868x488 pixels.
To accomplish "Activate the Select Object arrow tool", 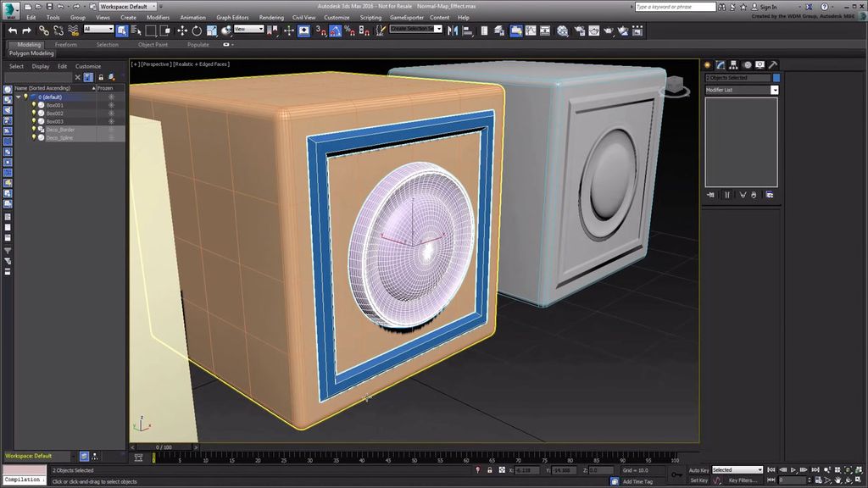I will tap(123, 31).
